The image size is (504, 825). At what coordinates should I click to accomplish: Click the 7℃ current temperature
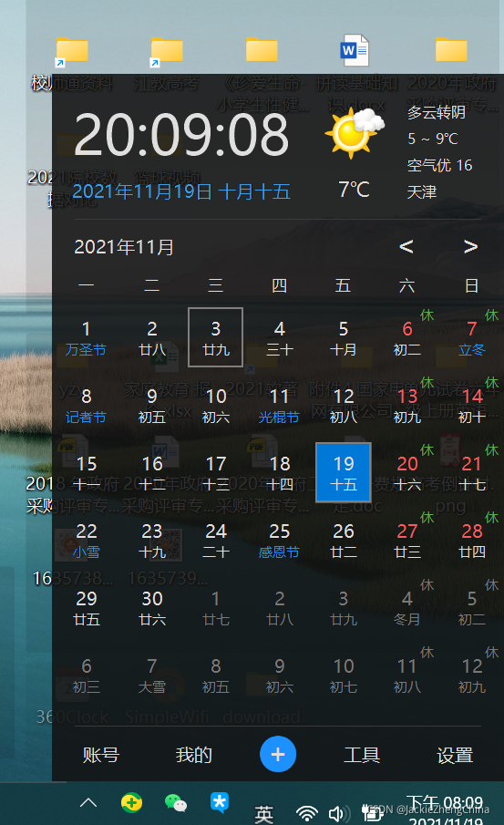click(x=354, y=189)
